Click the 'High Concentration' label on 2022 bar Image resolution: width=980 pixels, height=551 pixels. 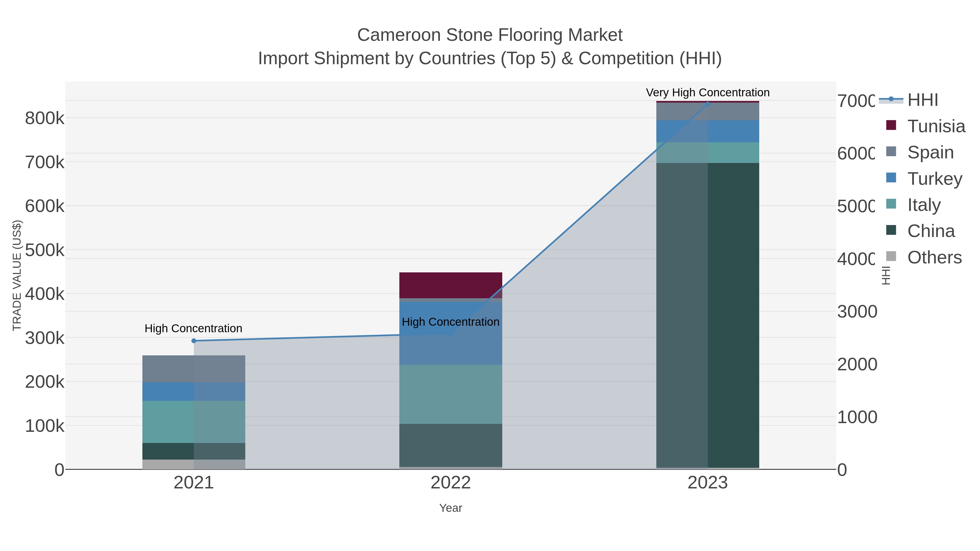tap(451, 322)
